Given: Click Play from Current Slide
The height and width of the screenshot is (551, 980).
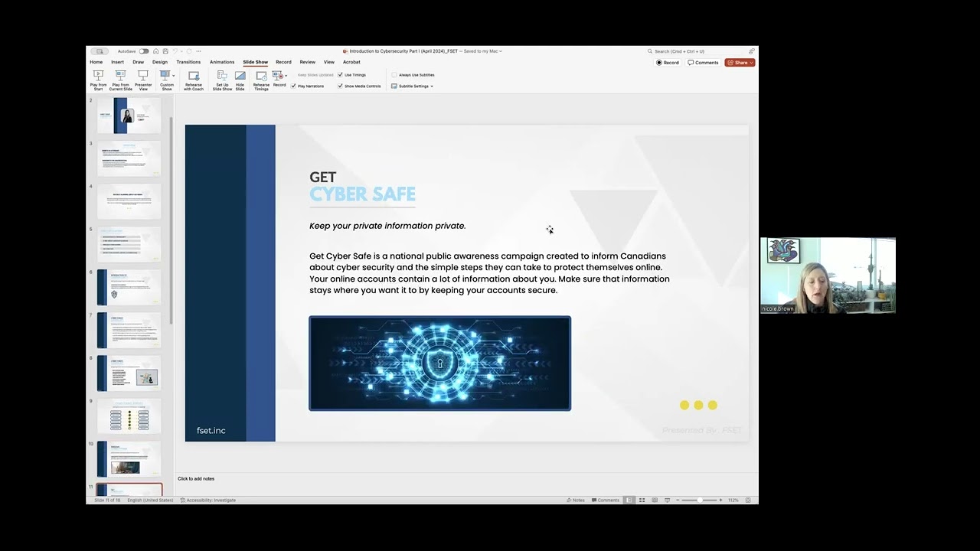Looking at the screenshot, I should 120,80.
